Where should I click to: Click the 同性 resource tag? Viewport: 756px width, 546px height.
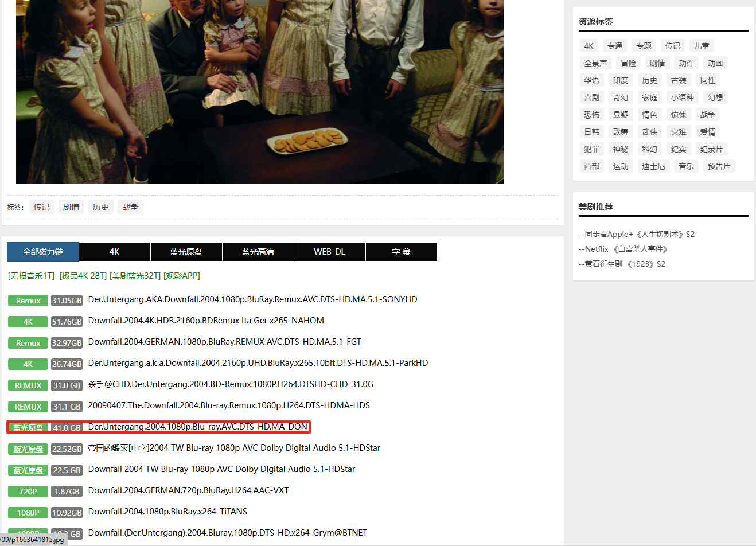tap(708, 80)
